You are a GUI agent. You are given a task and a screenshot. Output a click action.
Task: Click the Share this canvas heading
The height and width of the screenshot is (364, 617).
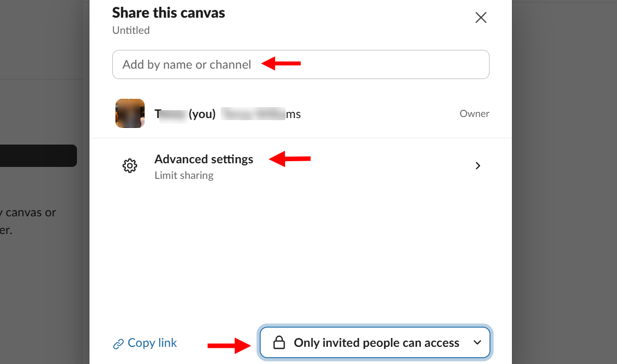(x=168, y=12)
